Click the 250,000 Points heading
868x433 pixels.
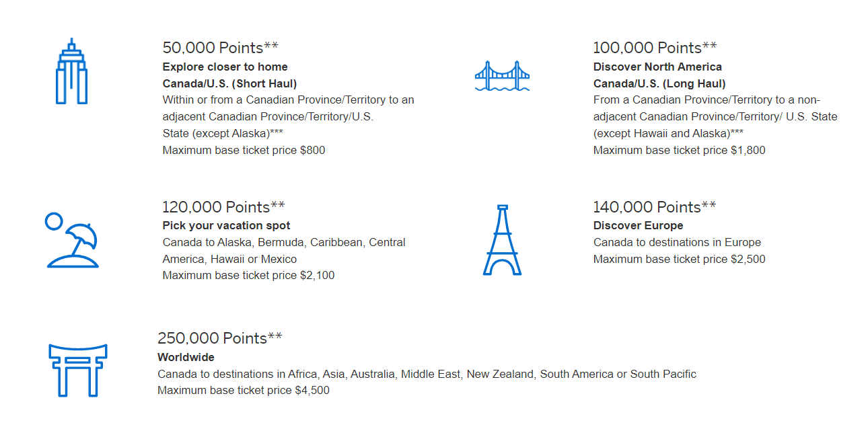[219, 338]
